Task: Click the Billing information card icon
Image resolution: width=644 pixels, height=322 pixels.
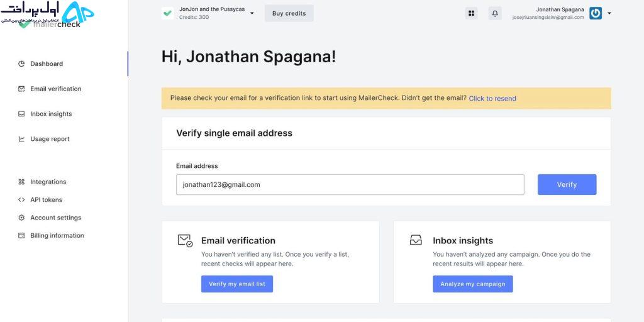Action: point(21,235)
